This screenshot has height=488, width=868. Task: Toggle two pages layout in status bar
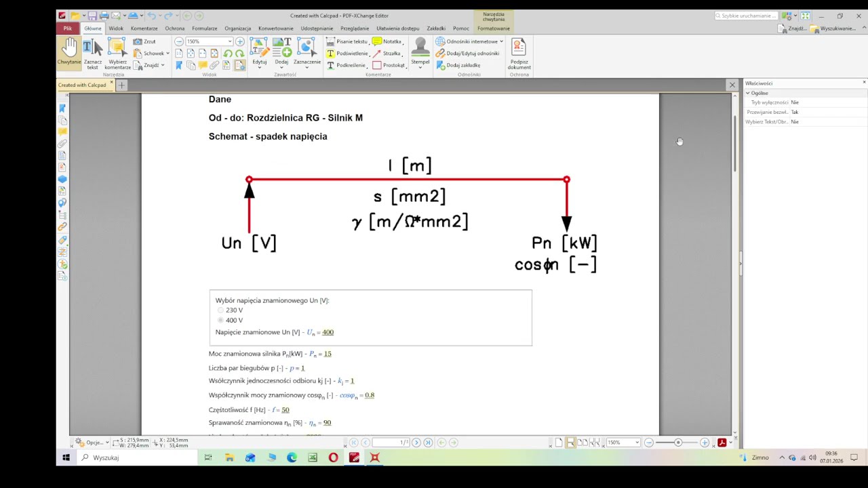click(582, 443)
